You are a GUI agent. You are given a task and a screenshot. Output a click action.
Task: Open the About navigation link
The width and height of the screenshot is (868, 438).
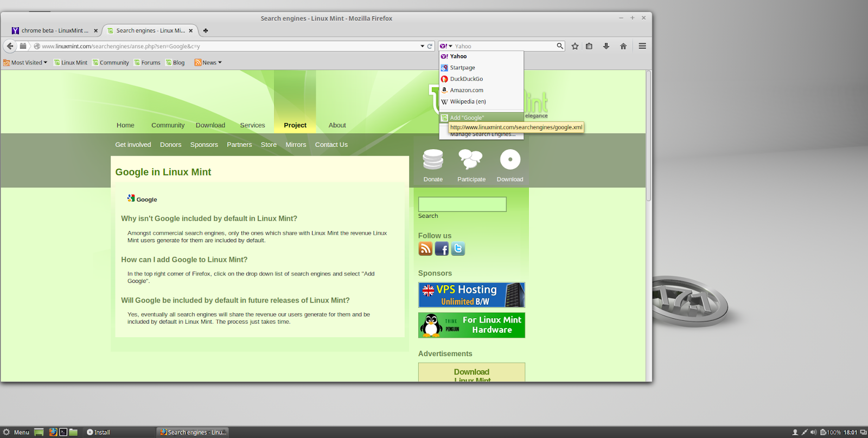click(x=337, y=125)
